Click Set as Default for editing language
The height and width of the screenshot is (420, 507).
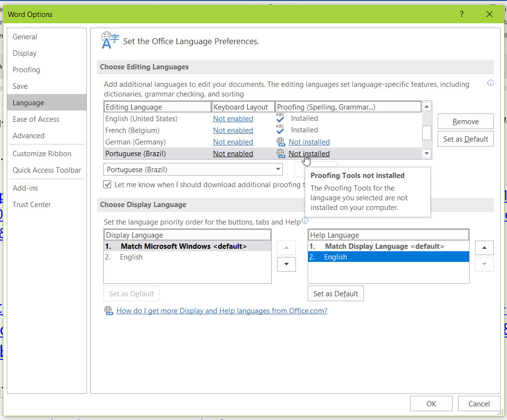[x=466, y=139]
